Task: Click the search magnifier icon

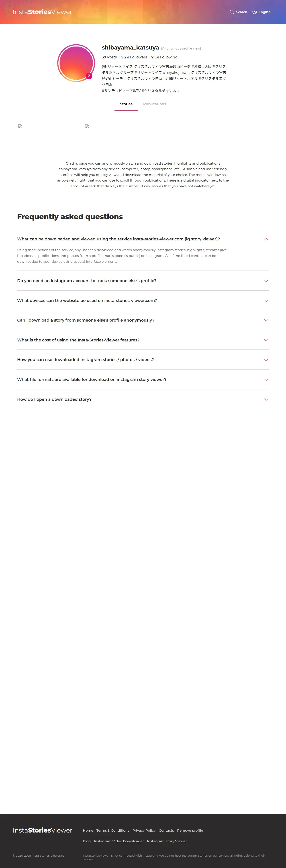Action: pos(232,12)
